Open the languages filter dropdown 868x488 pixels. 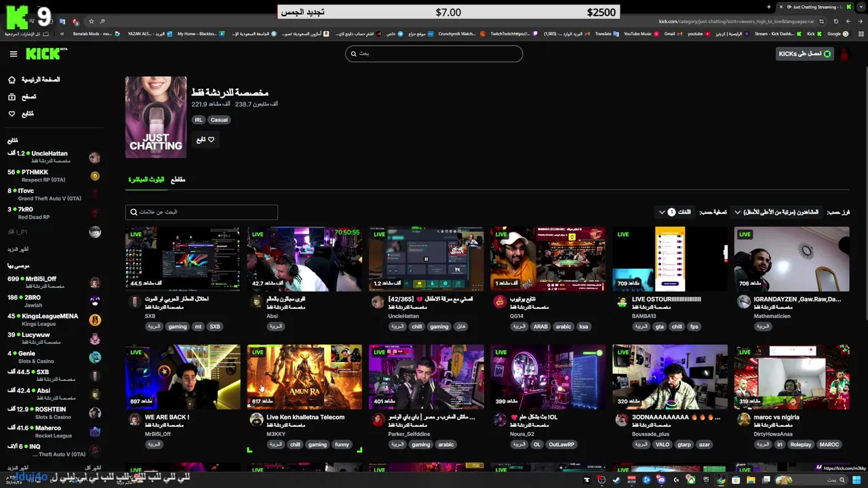(675, 212)
